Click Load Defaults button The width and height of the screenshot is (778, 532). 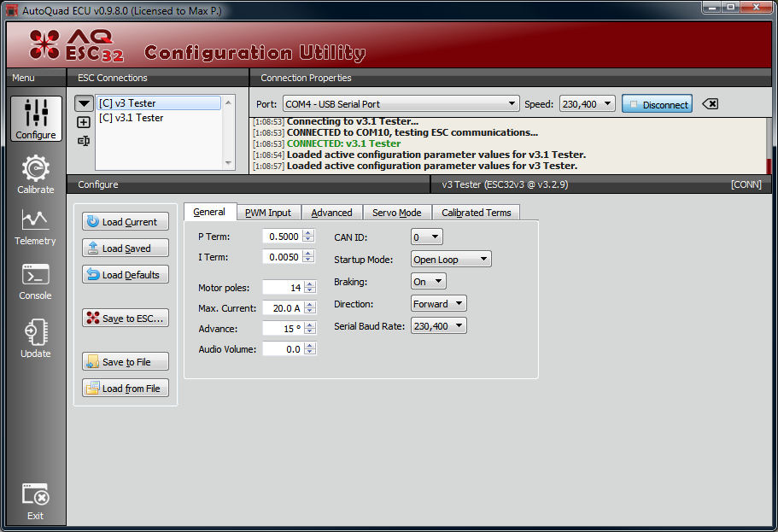click(126, 274)
